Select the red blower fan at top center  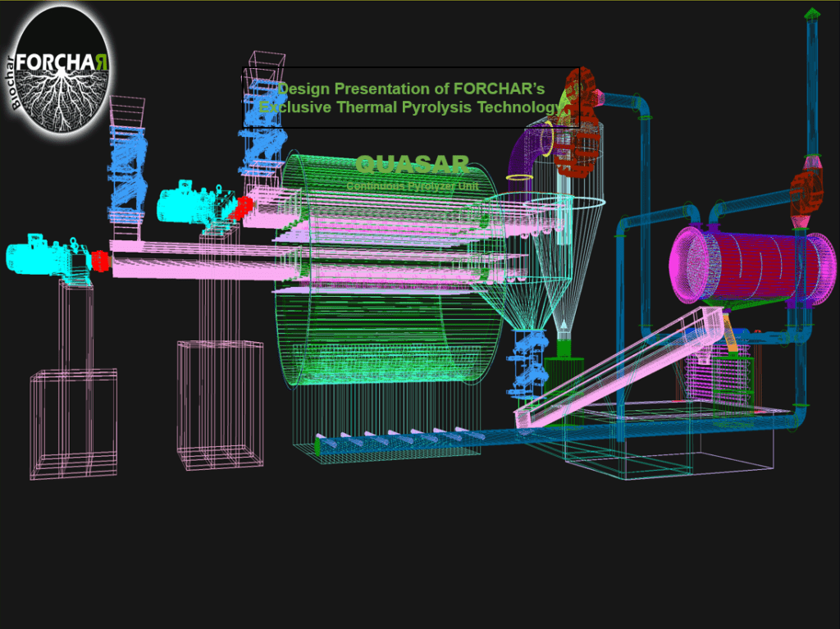[x=577, y=123]
